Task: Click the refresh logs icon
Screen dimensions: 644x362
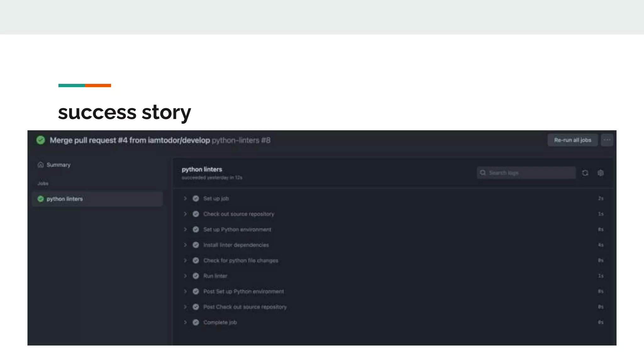Action: click(585, 173)
